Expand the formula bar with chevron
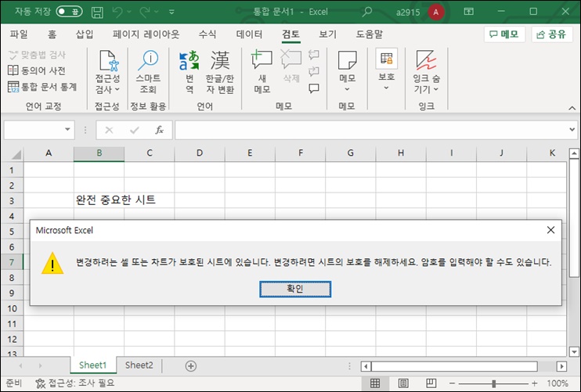 coord(572,130)
